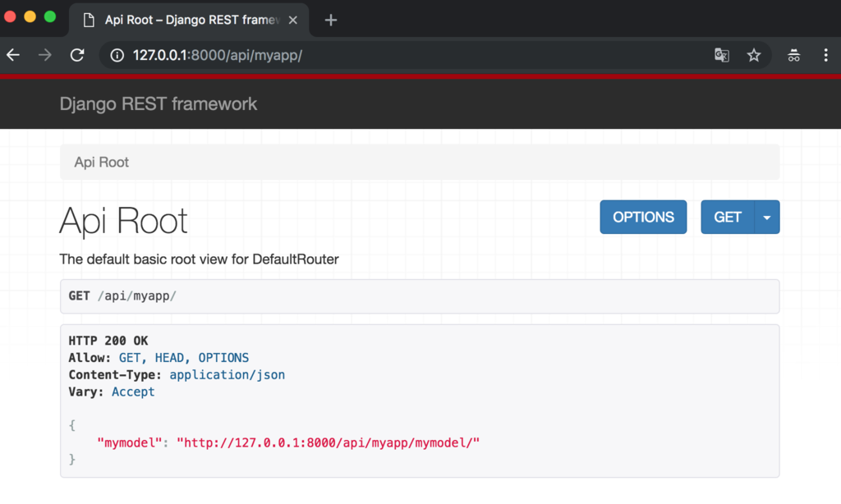The height and width of the screenshot is (504, 841).
Task: Click the 'Vary: Accept' header line
Action: (x=112, y=392)
